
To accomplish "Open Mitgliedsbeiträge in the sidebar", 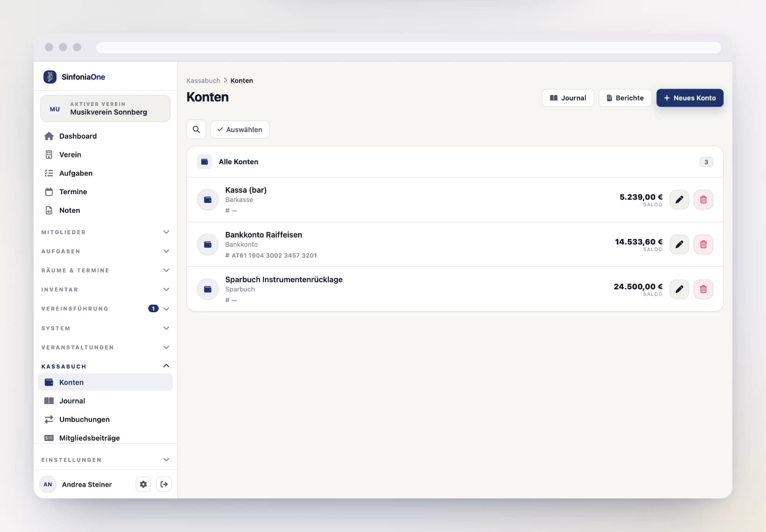I will pyautogui.click(x=106, y=438).
